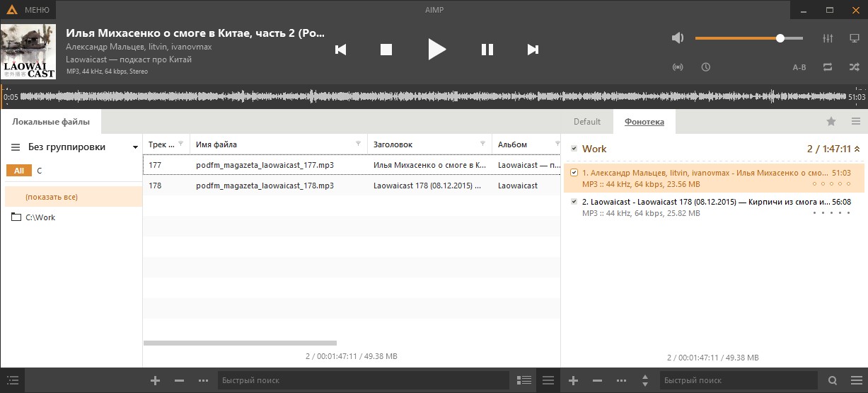Switch to Локальные файлы tab
This screenshot has height=393, width=868.
click(51, 122)
